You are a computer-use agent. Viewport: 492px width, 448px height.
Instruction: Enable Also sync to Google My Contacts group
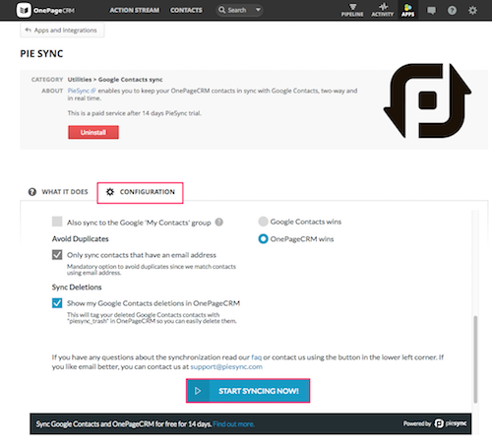click(x=57, y=222)
